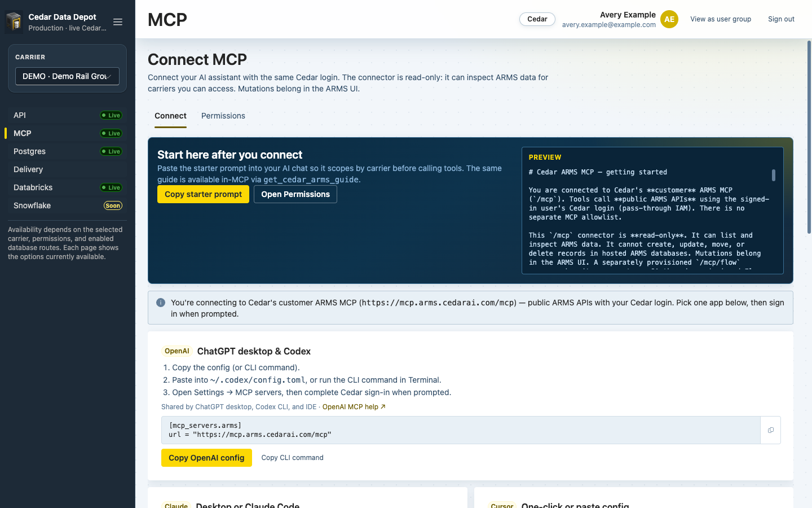
Task: Click the PREVIEW label in the preview panel
Action: click(x=545, y=157)
